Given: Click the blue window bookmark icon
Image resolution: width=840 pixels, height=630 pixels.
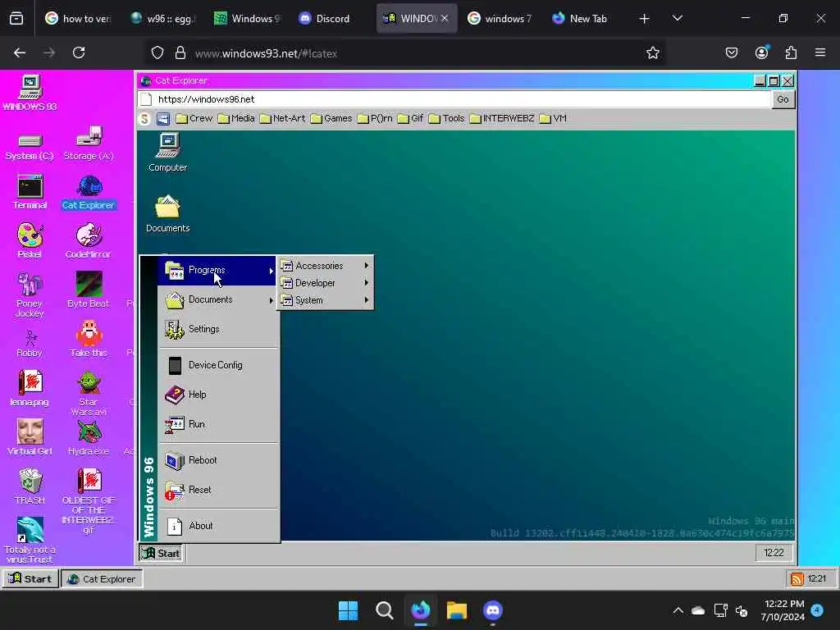Looking at the screenshot, I should (163, 119).
